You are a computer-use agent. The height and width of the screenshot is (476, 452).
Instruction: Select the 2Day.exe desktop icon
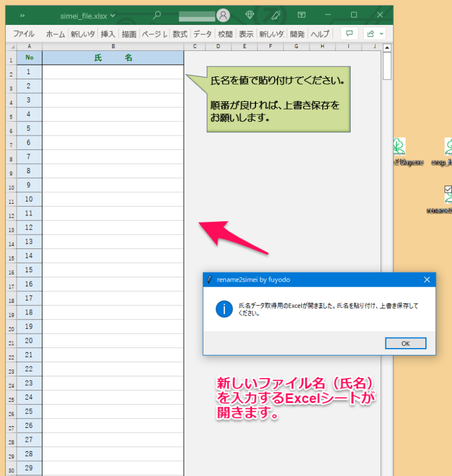[399, 147]
